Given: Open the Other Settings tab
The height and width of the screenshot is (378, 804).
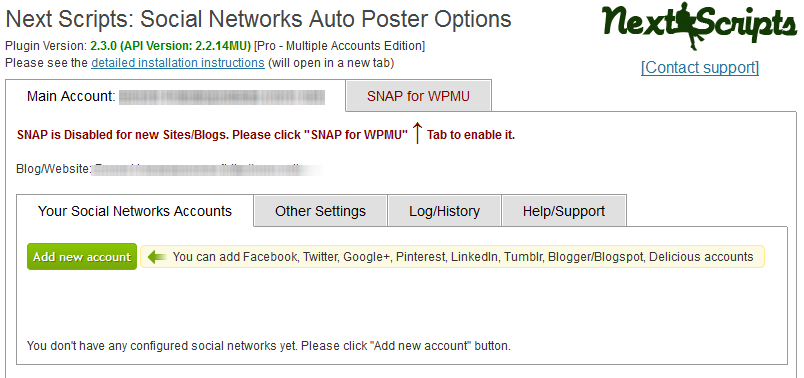Looking at the screenshot, I should [320, 211].
